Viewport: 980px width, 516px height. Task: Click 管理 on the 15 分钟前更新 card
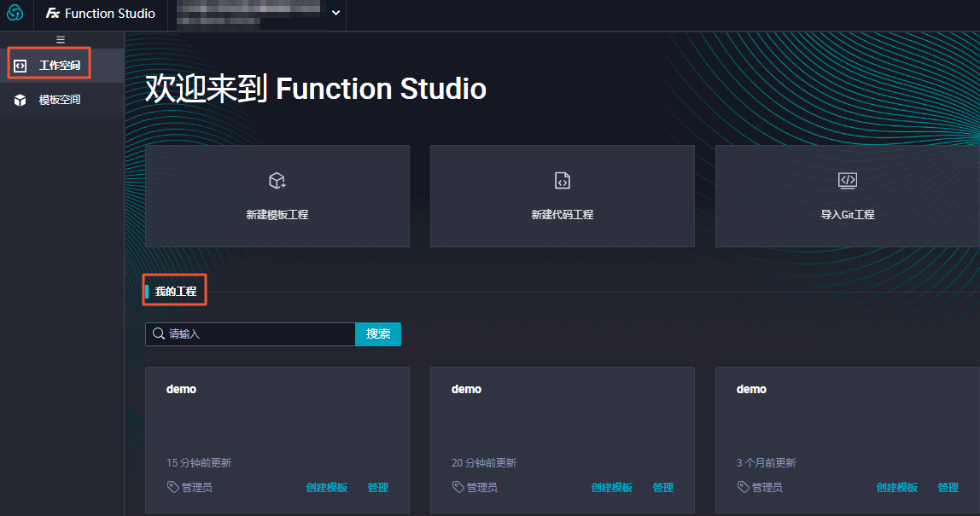click(x=378, y=487)
